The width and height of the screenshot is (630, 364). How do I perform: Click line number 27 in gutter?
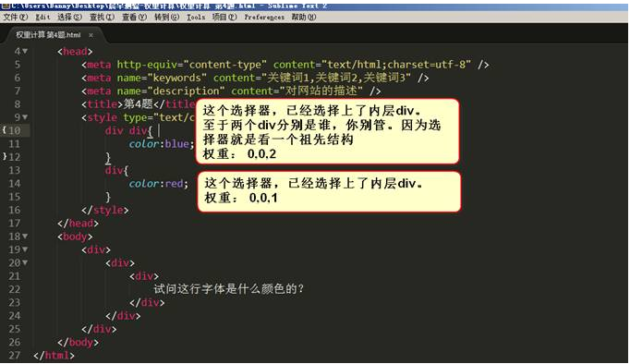15,355
